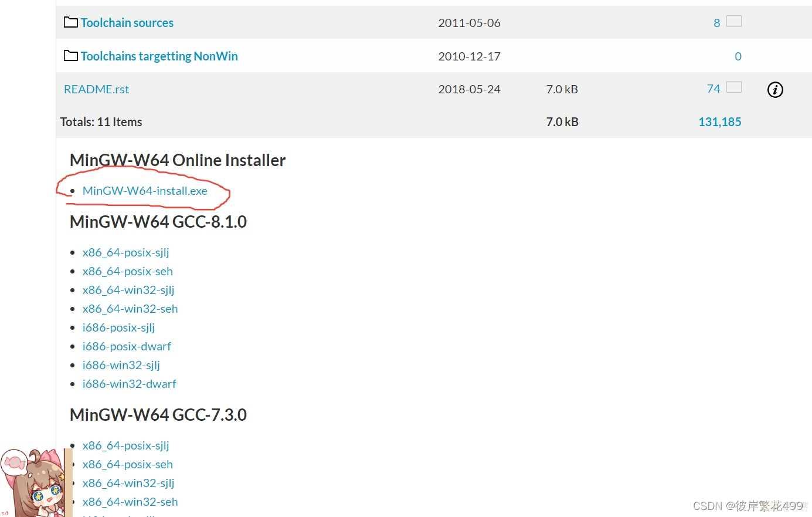Download GCC-8.1.0 i686-posix-dwarf
The width and height of the screenshot is (812, 517).
click(x=127, y=346)
